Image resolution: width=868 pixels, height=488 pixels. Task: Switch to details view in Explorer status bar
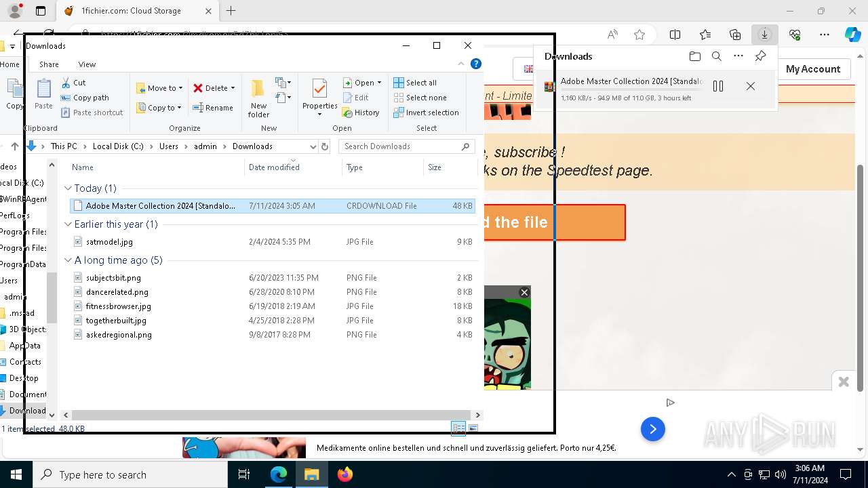458,428
